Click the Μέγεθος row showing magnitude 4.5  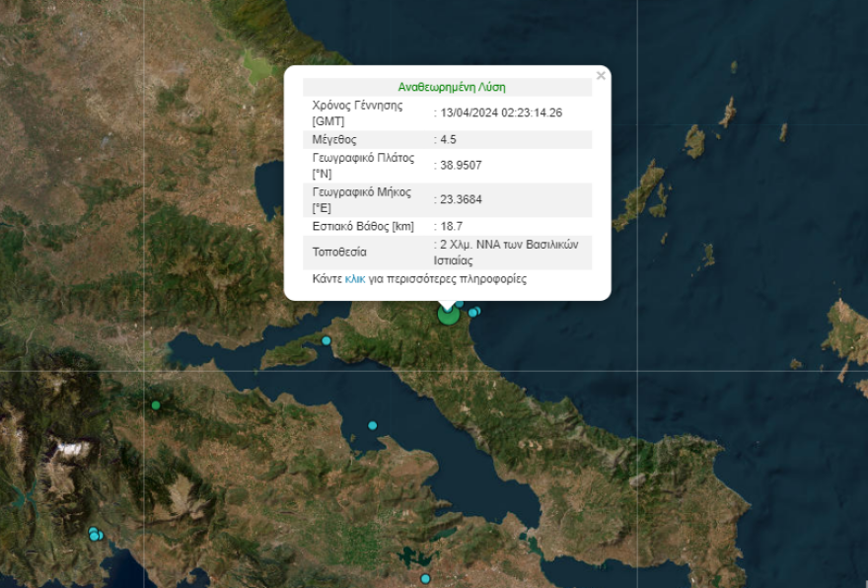tap(449, 139)
